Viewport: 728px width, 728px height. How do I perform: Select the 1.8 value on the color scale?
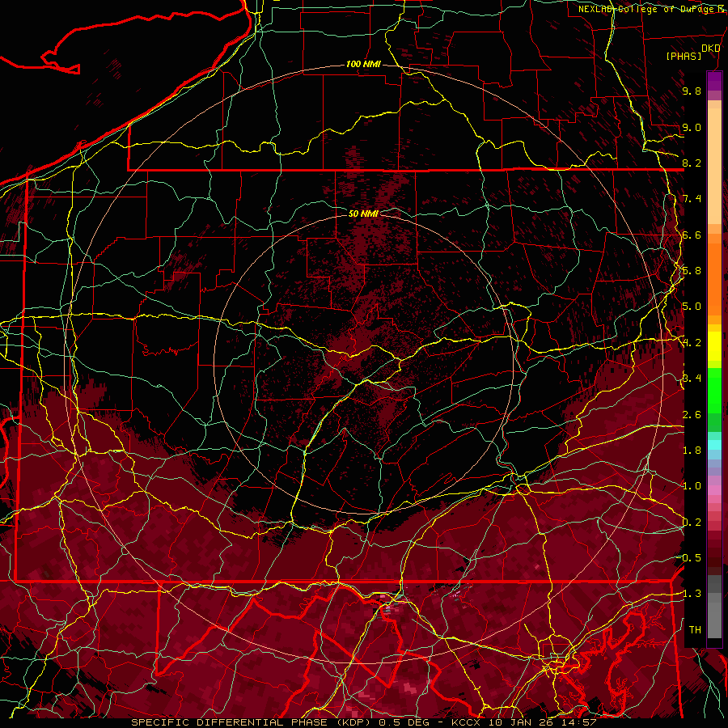692,451
